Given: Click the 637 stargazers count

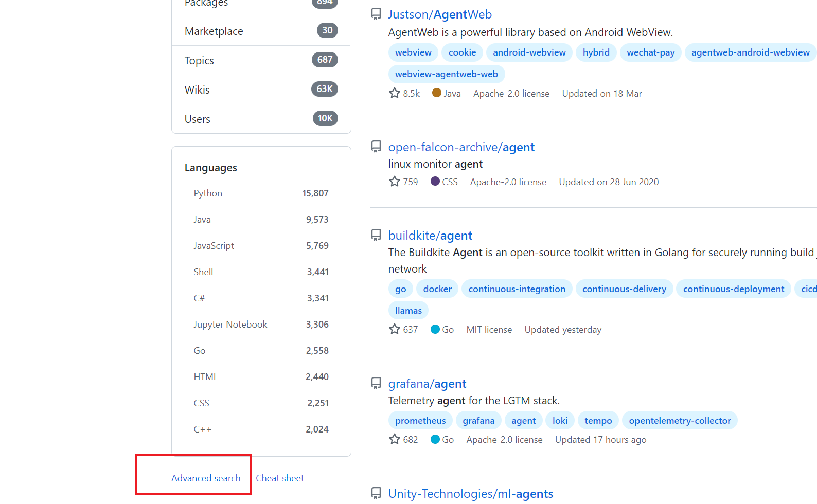Looking at the screenshot, I should tap(410, 330).
